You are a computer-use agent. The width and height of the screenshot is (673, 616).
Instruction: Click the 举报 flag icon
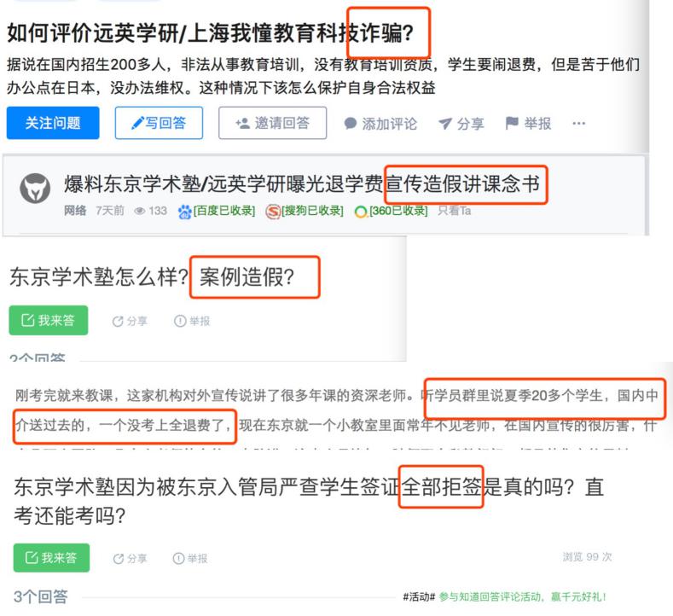512,123
